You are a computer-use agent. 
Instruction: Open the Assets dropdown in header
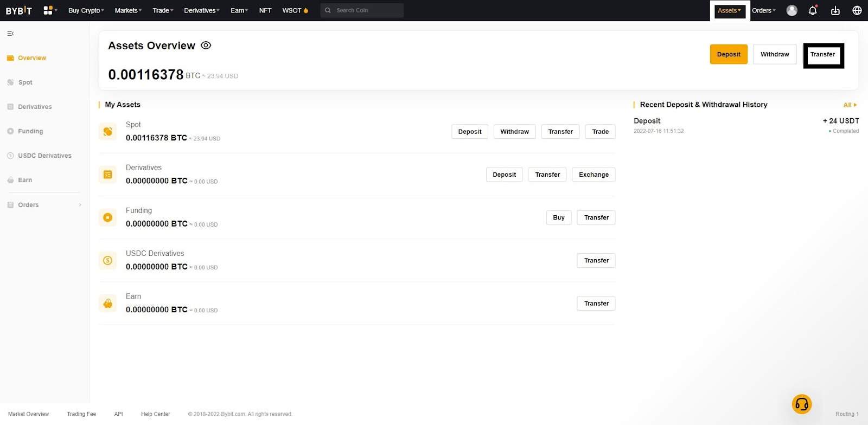click(x=730, y=10)
